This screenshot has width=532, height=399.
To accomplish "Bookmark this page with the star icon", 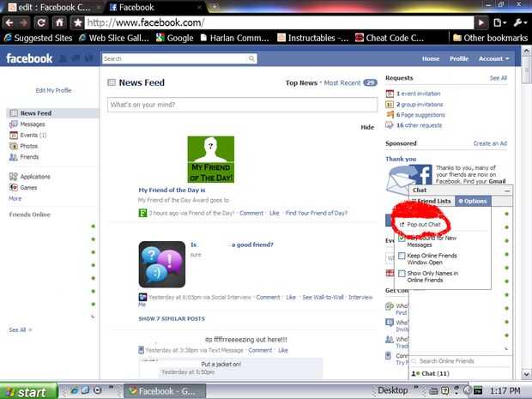I will tap(77, 22).
